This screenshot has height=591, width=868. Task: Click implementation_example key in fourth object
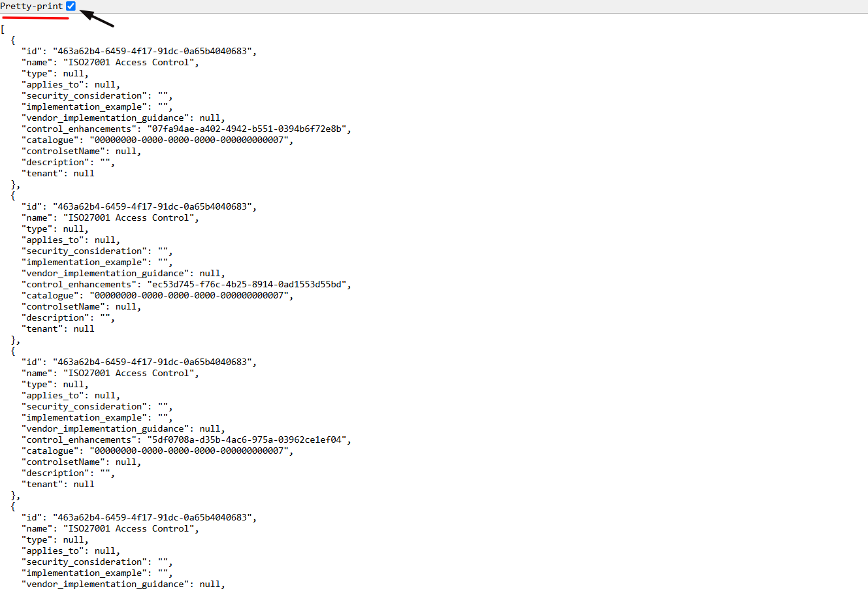pyautogui.click(x=82, y=573)
